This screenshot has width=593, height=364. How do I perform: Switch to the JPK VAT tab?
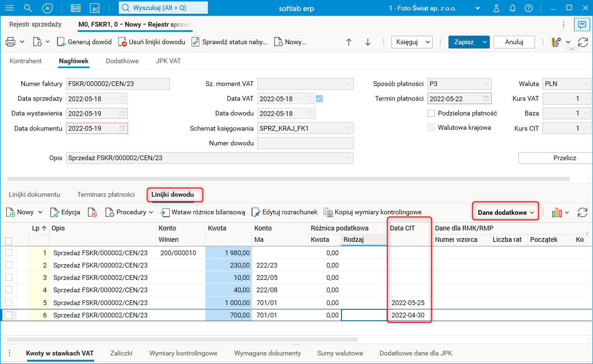[168, 61]
